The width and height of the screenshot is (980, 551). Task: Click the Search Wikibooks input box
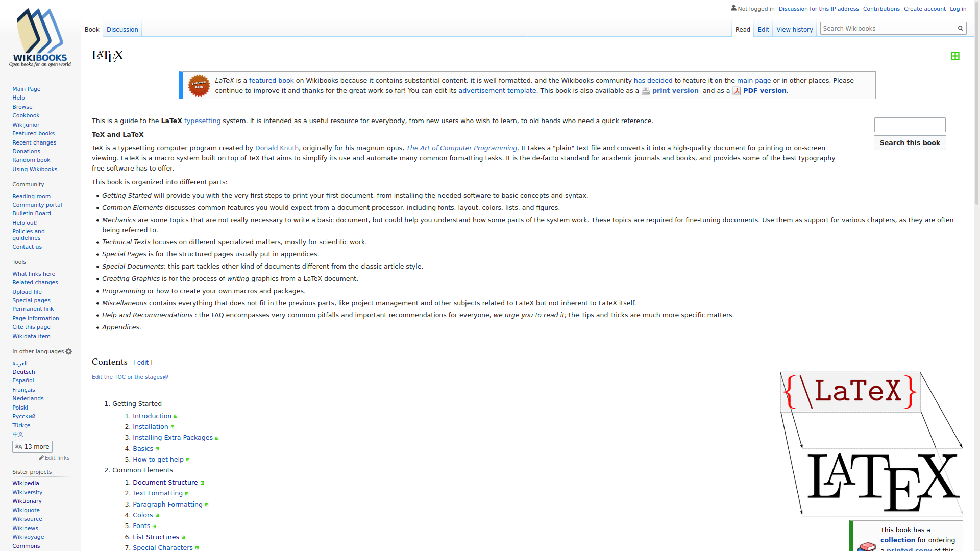pyautogui.click(x=887, y=29)
